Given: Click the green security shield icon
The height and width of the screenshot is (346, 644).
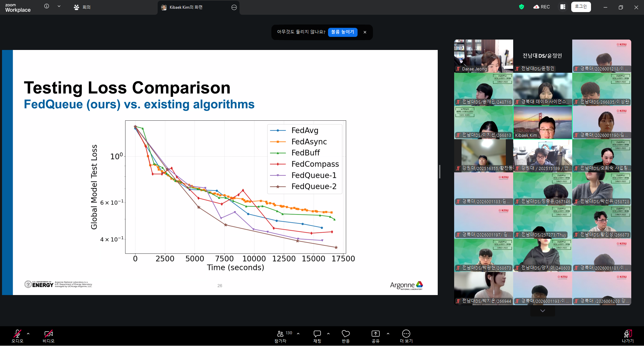Looking at the screenshot, I should tap(521, 7).
